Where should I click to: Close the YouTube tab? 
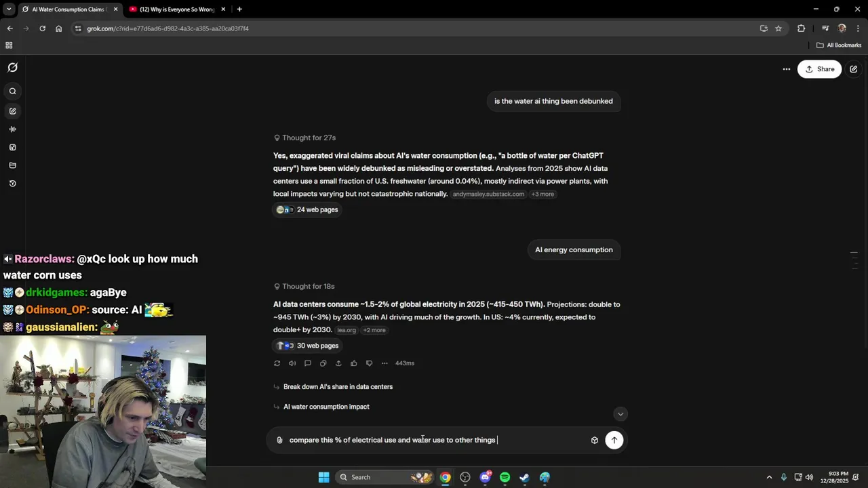[x=223, y=9]
